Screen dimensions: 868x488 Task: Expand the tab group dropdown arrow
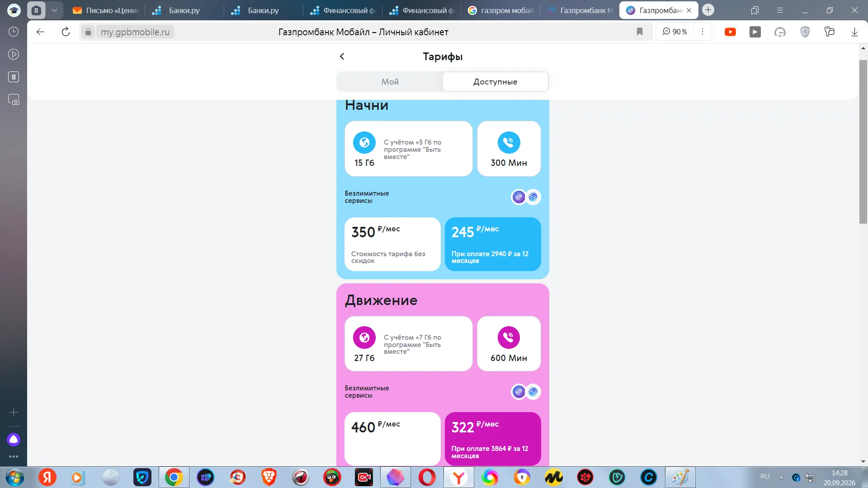(54, 10)
